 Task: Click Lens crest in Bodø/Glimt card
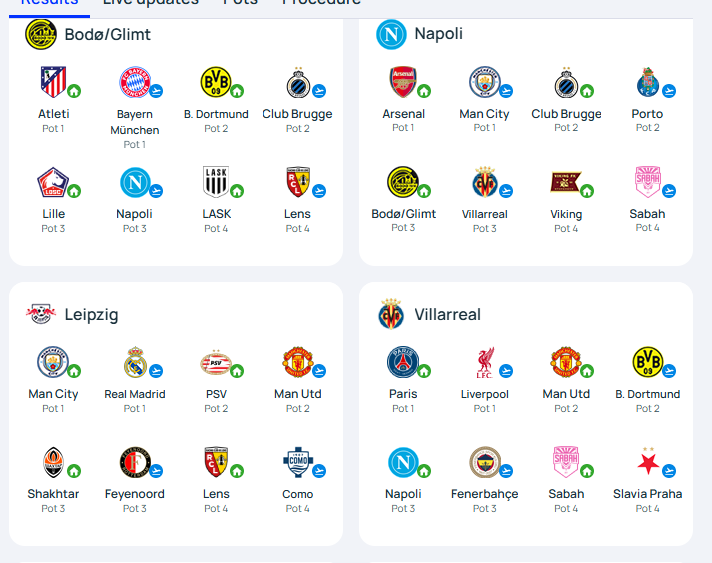coord(298,182)
